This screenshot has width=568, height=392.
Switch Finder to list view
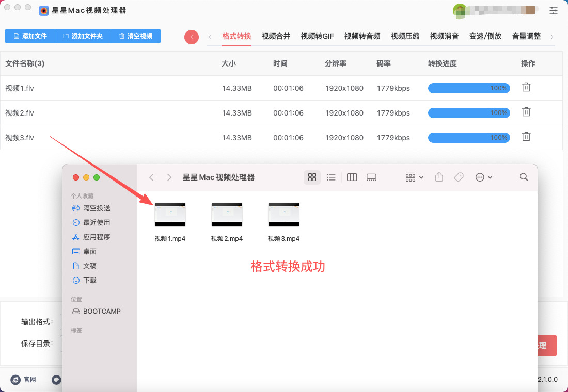pos(330,177)
